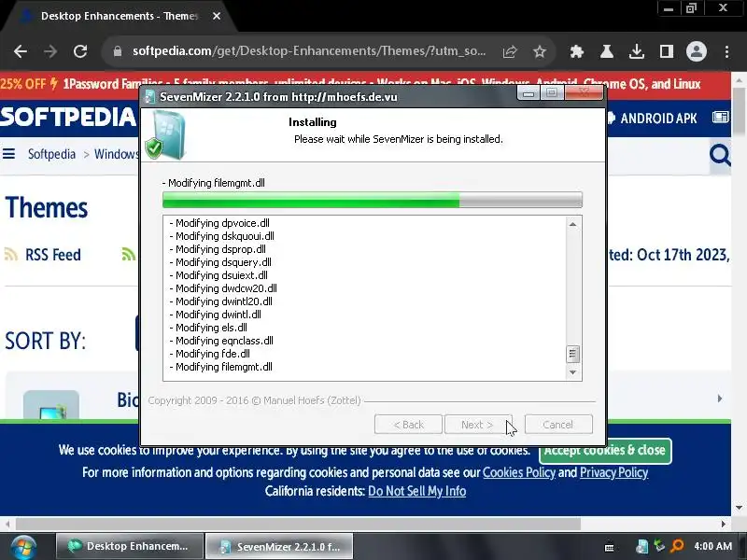This screenshot has width=747, height=560.
Task: Click the address bar URL field
Action: point(309,51)
